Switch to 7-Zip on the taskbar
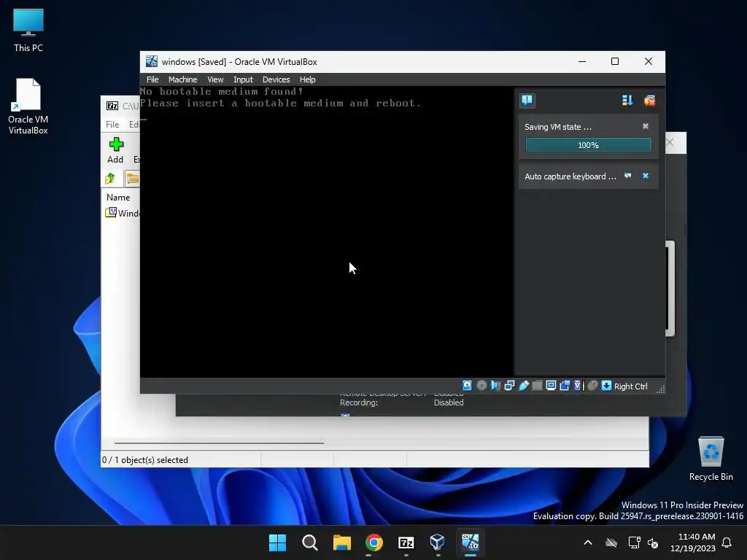The height and width of the screenshot is (560, 747). [x=406, y=542]
